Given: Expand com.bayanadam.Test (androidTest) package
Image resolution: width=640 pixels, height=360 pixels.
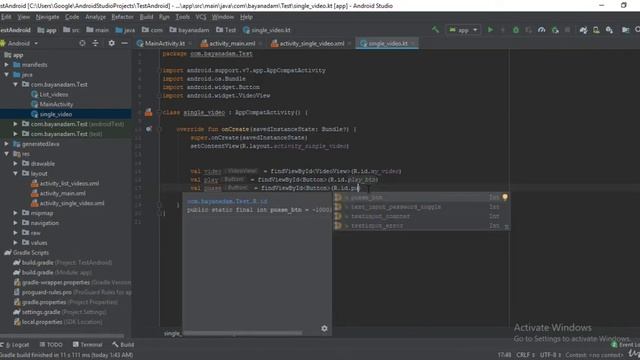Looking at the screenshot, I should click(x=16, y=124).
